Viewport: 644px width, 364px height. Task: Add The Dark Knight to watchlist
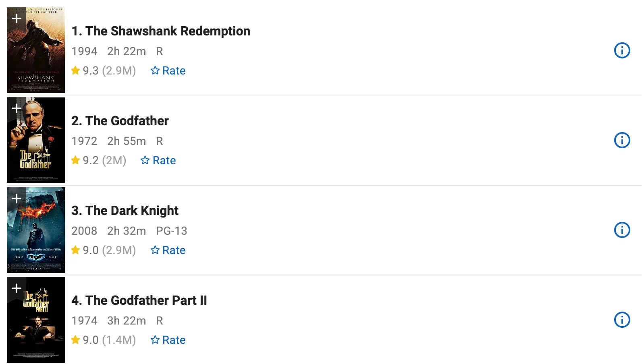pos(16,198)
